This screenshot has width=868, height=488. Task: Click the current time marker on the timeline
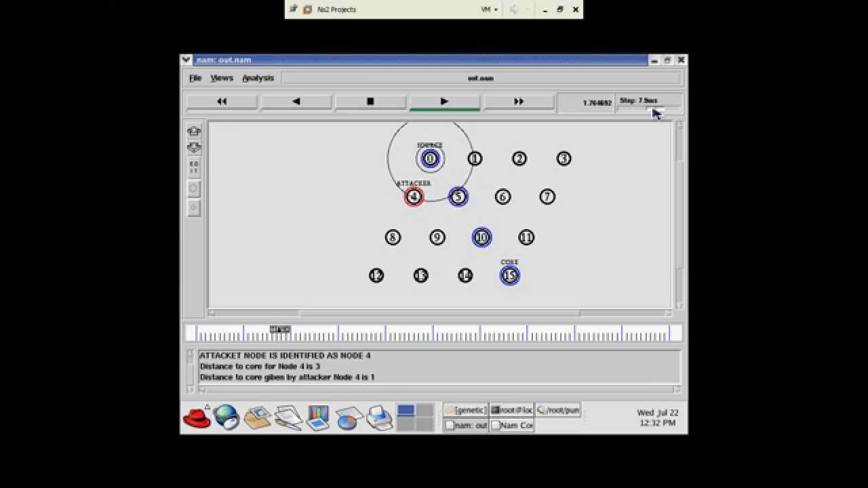(280, 329)
